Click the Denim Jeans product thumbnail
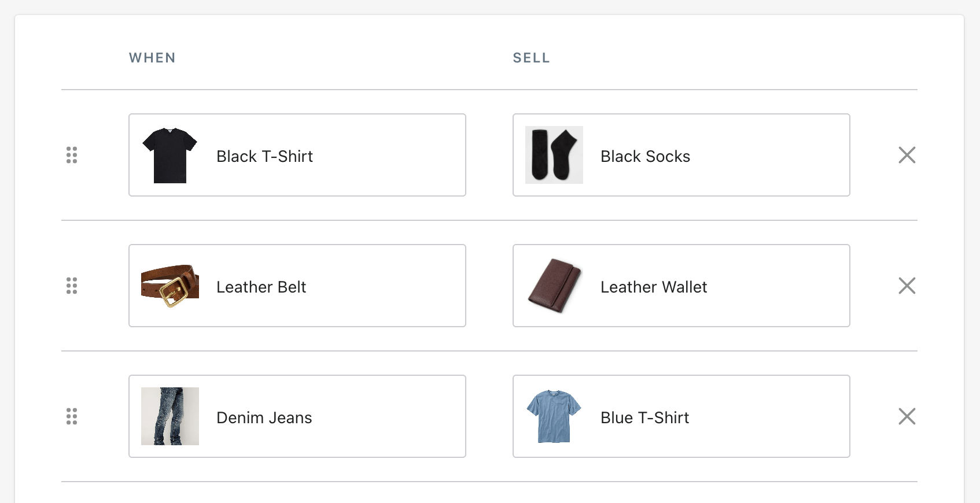Screen dimensions: 980x503 click(170, 416)
